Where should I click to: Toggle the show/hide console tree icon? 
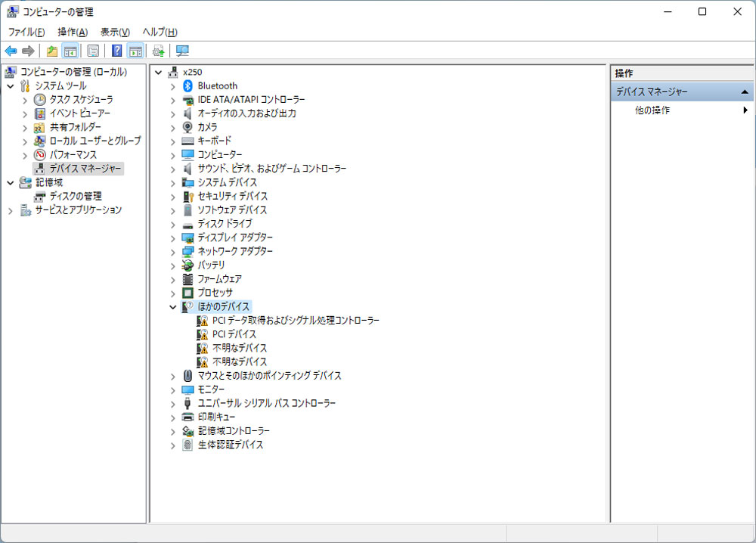[70, 51]
